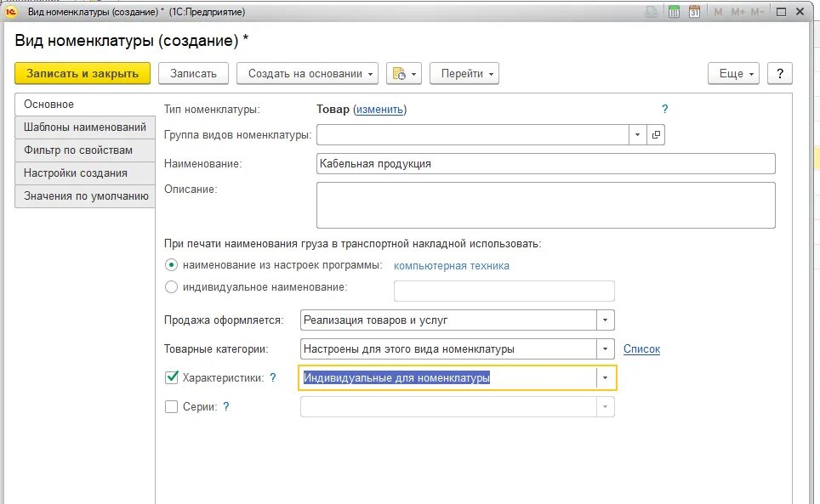Open Значения по умолчанию tab

point(85,196)
